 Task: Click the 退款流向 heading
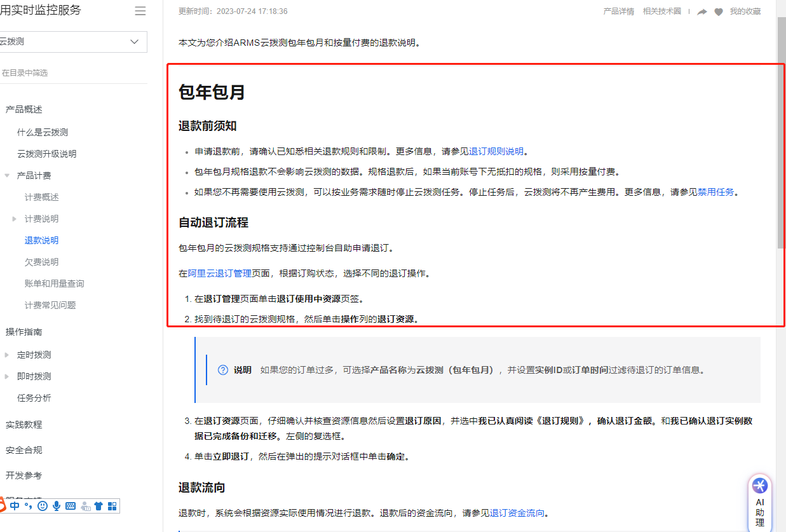[202, 488]
